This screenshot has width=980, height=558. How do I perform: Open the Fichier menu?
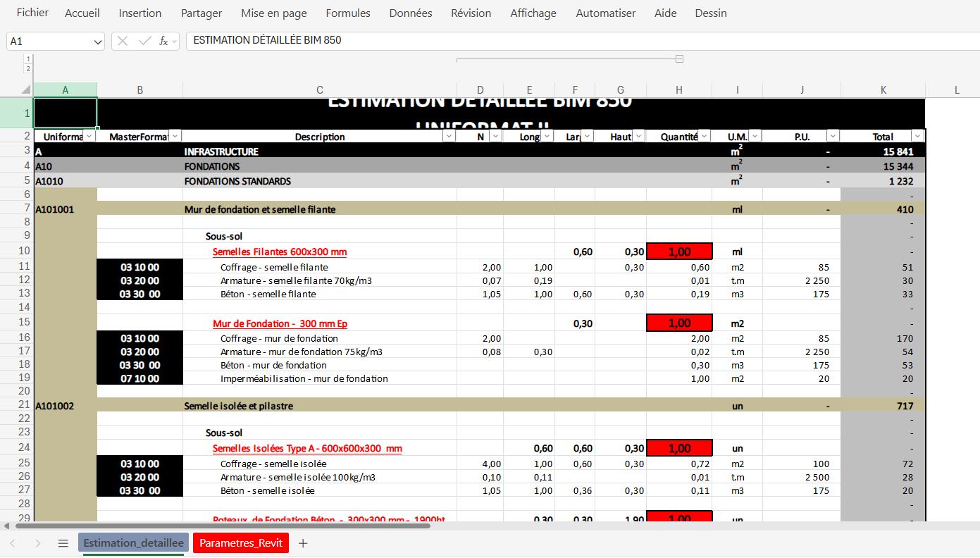[x=32, y=13]
